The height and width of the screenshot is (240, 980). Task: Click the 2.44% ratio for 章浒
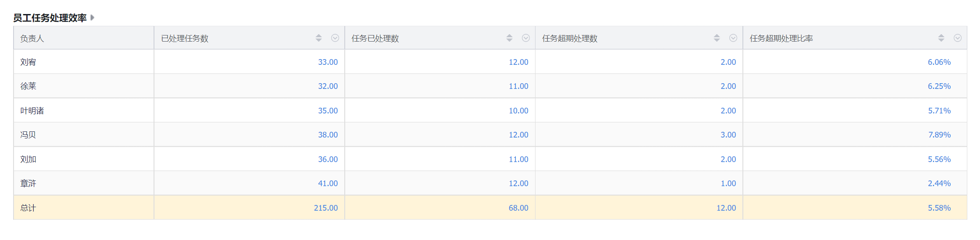[x=939, y=184]
